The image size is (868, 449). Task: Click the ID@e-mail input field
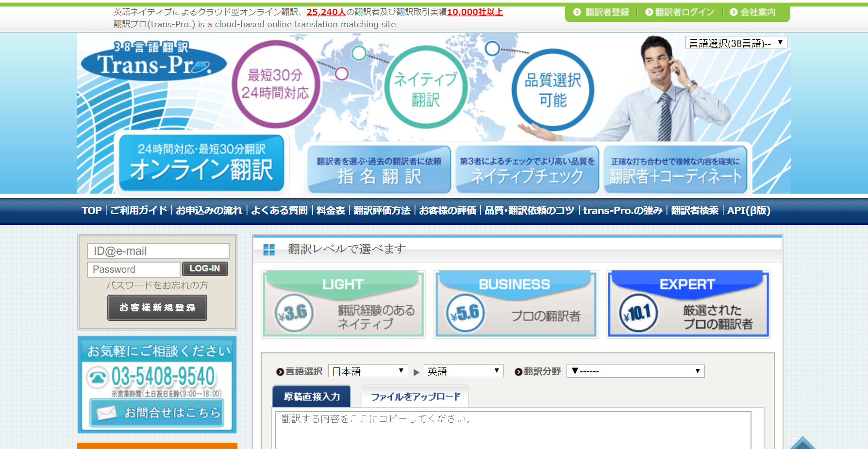point(158,251)
